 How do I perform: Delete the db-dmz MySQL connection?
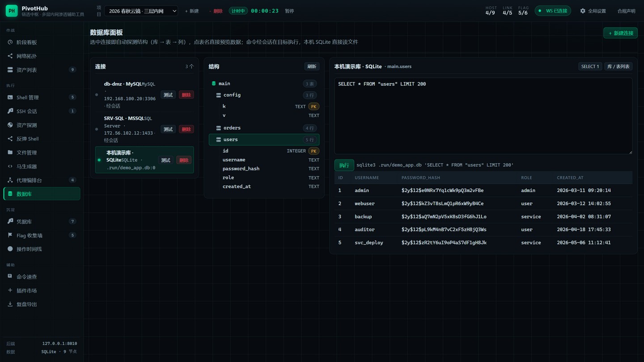click(x=186, y=95)
